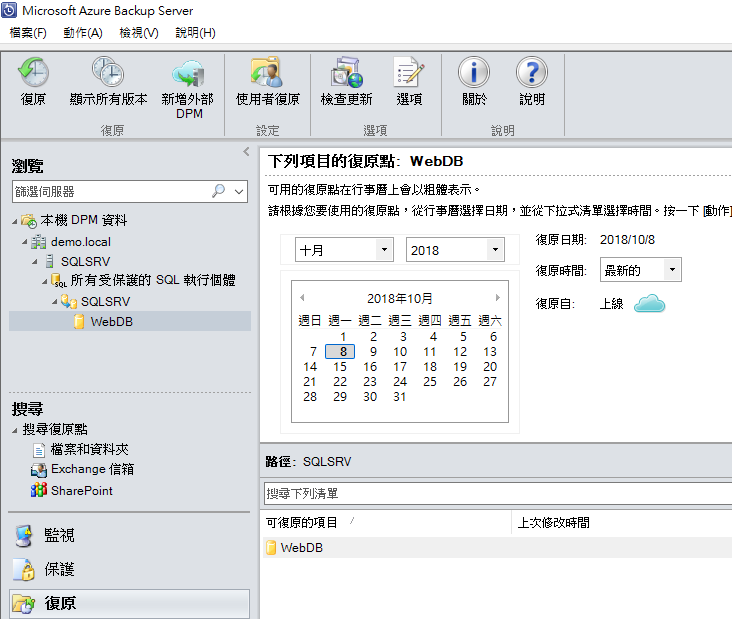The height and width of the screenshot is (619, 732).
Task: Click the 檔案和資料夾 document icon
Action: [39, 450]
